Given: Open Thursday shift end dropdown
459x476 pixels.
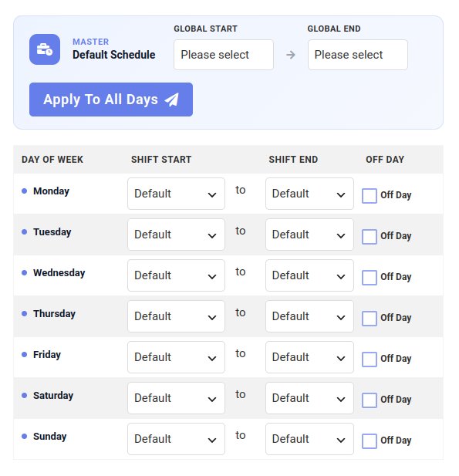Looking at the screenshot, I should 309,316.
